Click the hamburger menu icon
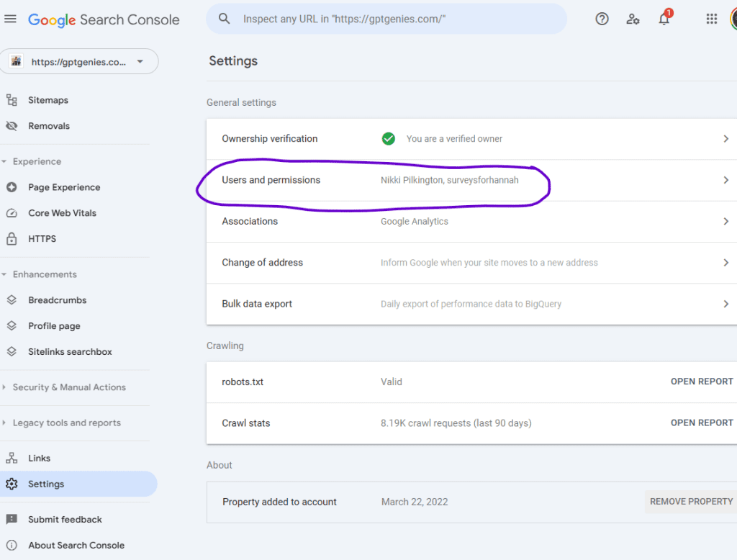 click(x=10, y=19)
